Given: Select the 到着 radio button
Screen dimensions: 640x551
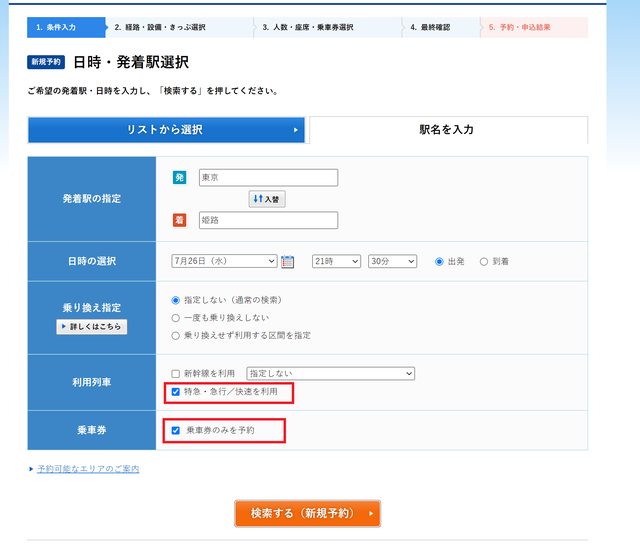Looking at the screenshot, I should [484, 261].
